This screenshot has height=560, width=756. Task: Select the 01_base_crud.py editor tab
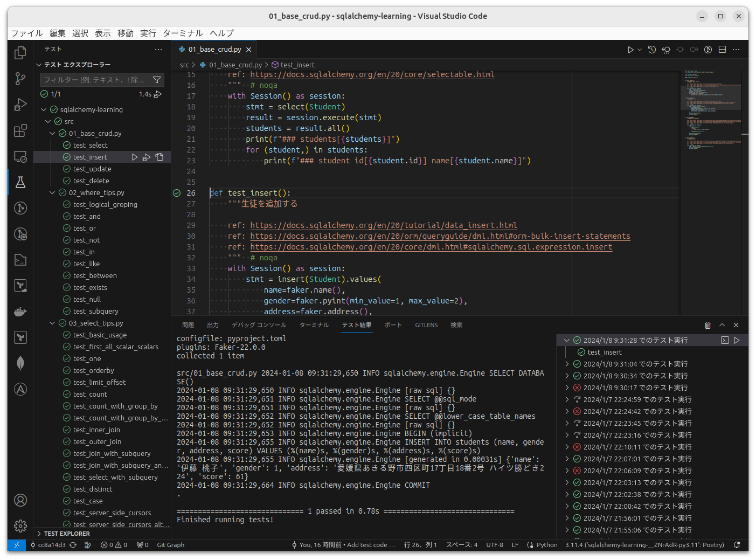point(214,50)
